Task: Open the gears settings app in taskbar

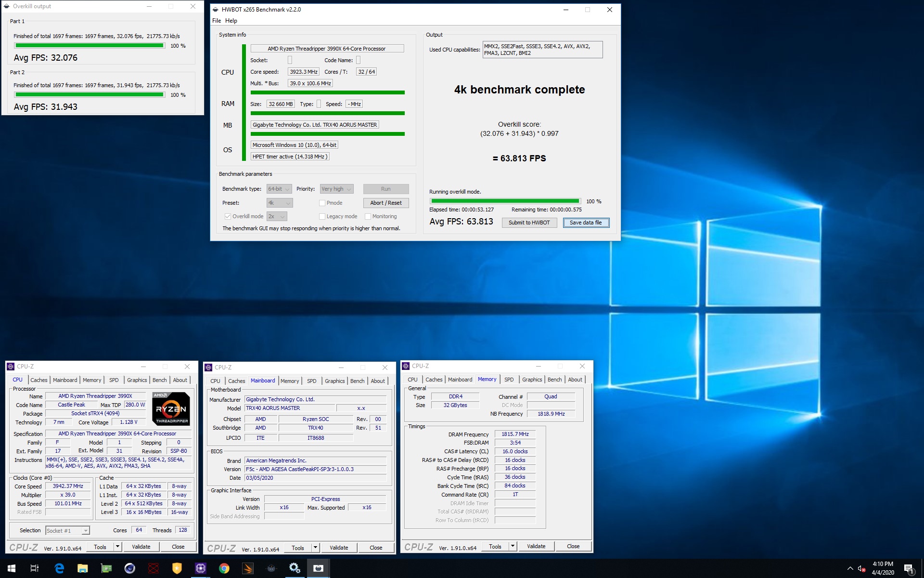Action: coord(295,568)
